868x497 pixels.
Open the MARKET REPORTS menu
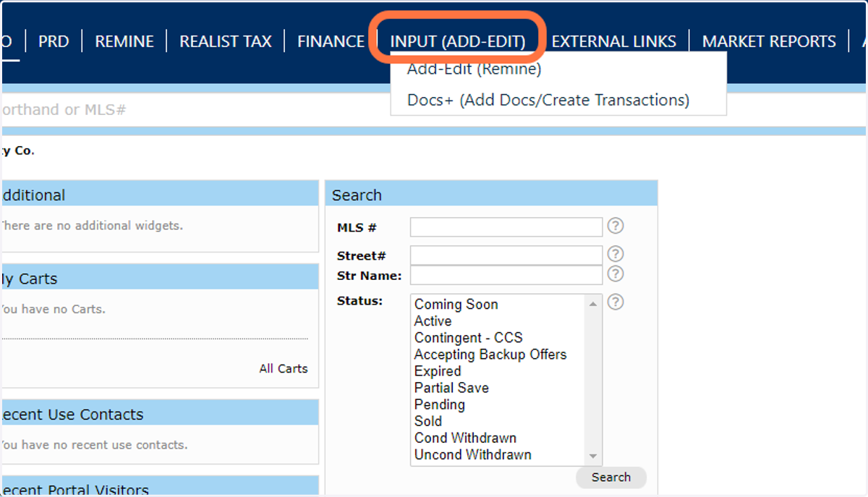coord(769,41)
